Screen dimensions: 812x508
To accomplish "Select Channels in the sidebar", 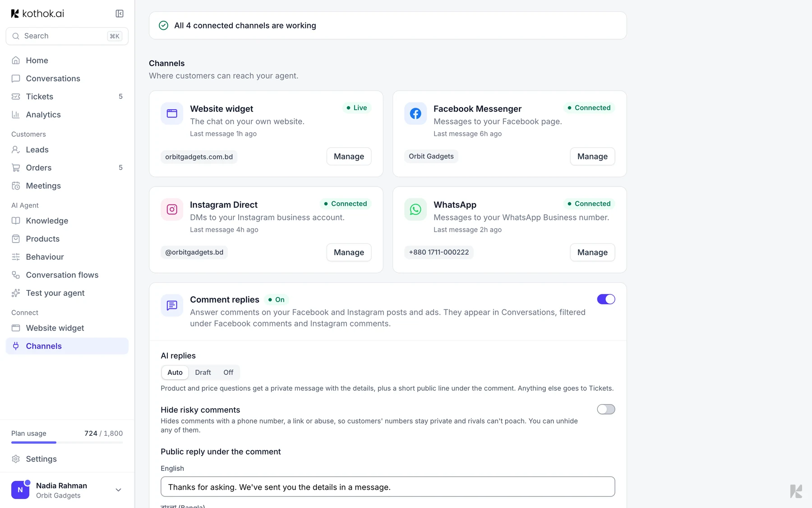I will [x=67, y=346].
